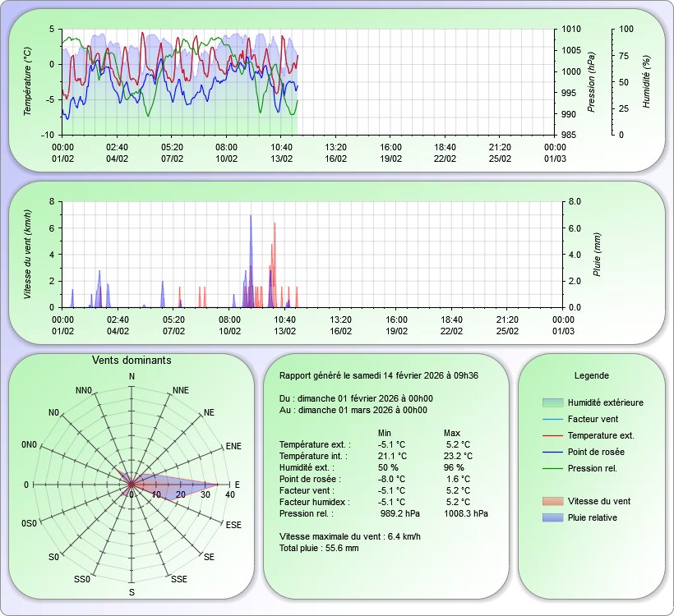Select the Vitesse du vent legend swatch
674x616 pixels.
pos(552,501)
